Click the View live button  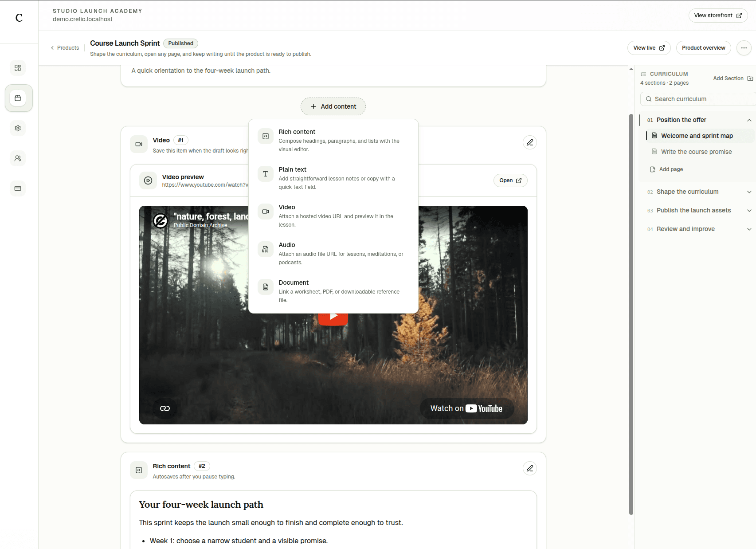pos(649,48)
